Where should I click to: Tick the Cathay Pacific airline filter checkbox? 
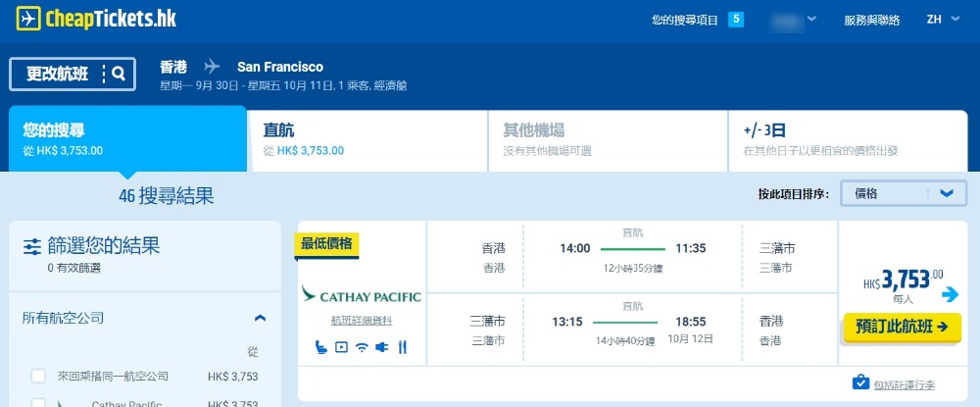(38, 402)
